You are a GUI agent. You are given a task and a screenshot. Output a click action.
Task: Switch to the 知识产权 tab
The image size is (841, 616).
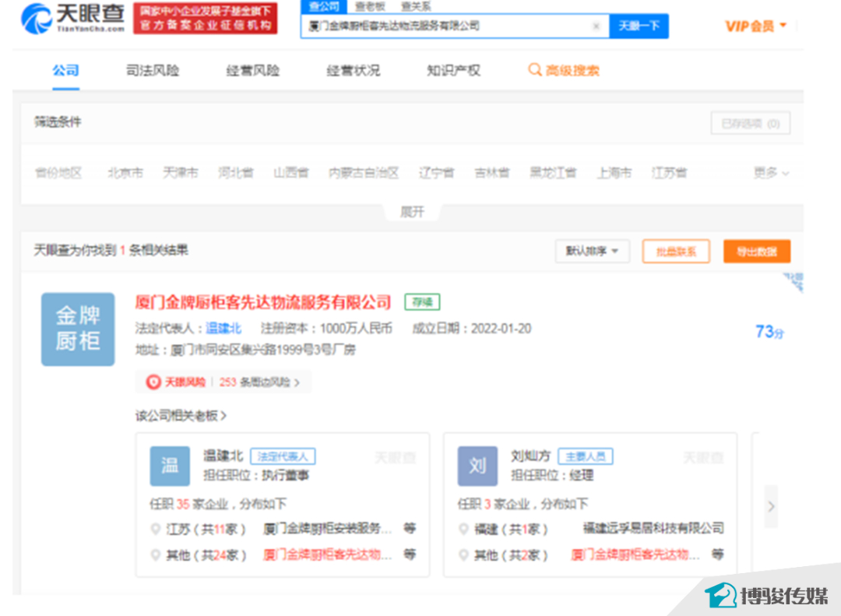[x=453, y=70]
